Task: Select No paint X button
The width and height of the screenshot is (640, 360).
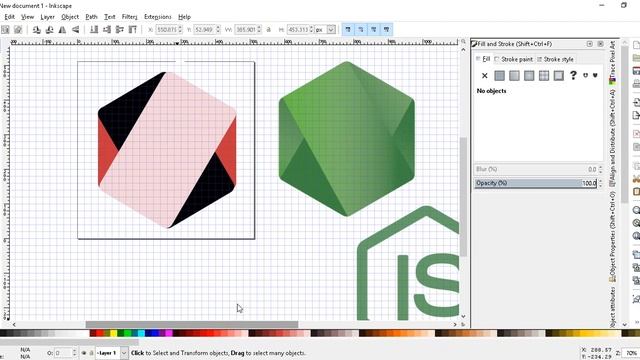Action: [484, 76]
